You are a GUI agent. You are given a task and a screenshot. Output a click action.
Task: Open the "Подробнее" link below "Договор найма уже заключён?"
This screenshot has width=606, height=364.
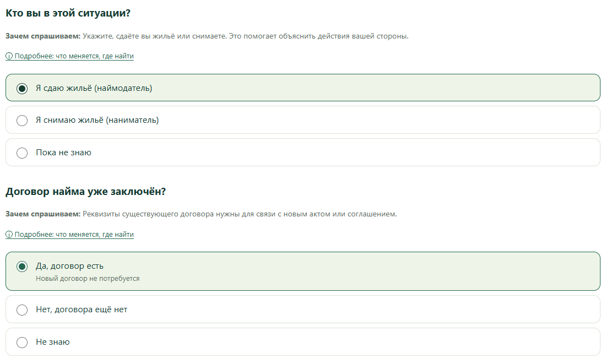69,235
